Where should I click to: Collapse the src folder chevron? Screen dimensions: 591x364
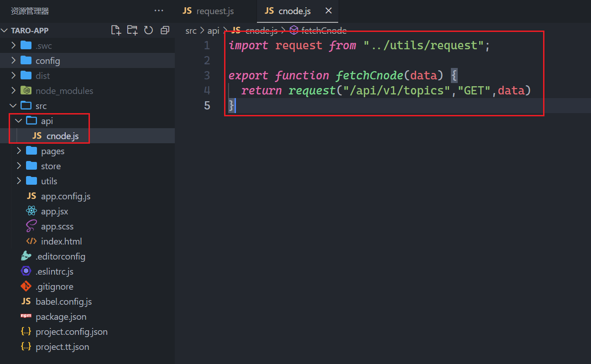pyautogui.click(x=13, y=106)
